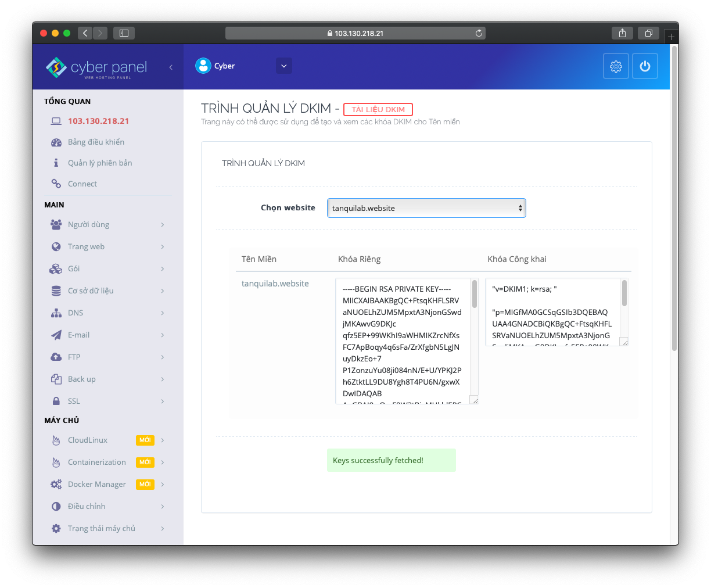The height and width of the screenshot is (588, 711).
Task: Click the DNS sitemap icon
Action: [x=56, y=313]
